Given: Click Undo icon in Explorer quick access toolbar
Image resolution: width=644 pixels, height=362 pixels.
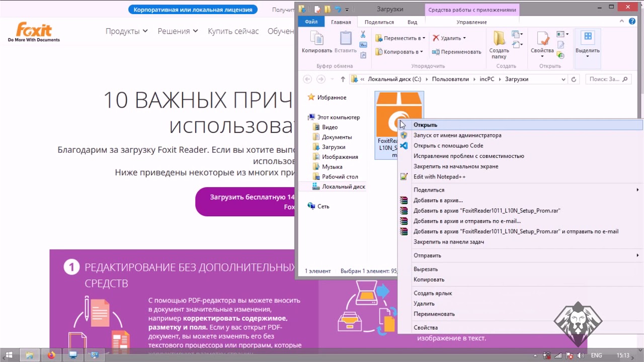Looking at the screenshot, I should [x=338, y=9].
